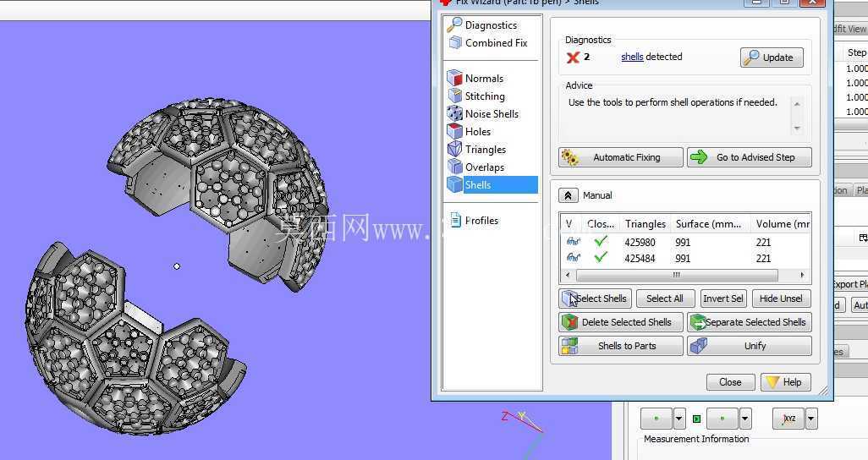
Task: Move the Advice text down with its arrow
Action: pos(797,128)
